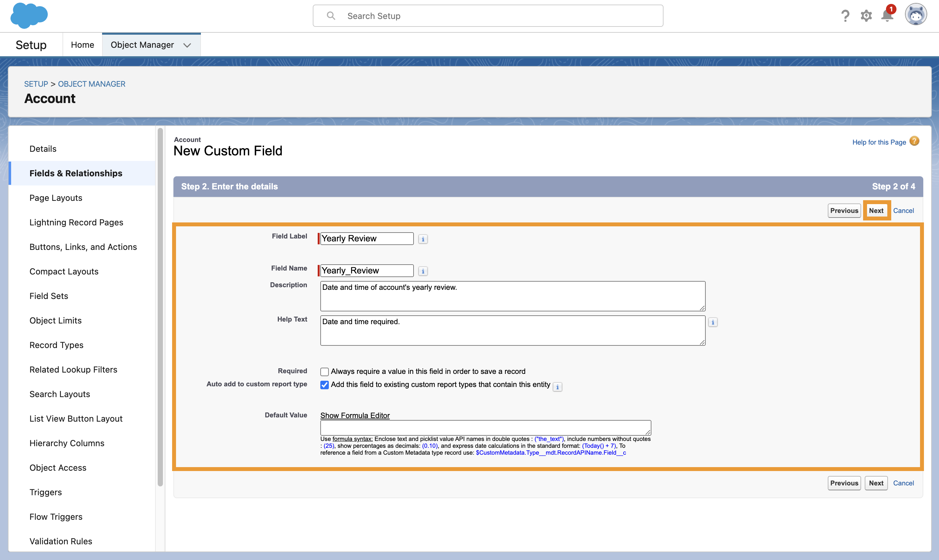Open Record Types in sidebar

pyautogui.click(x=56, y=345)
